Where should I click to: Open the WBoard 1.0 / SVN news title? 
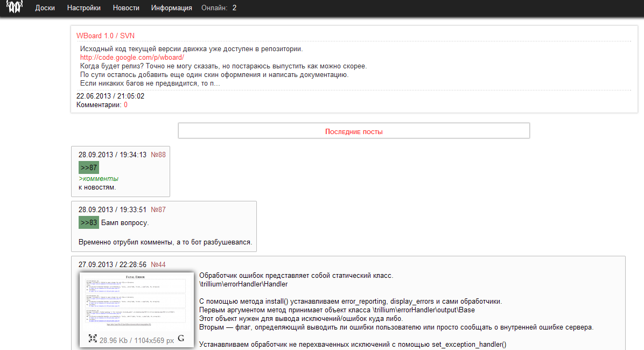(106, 36)
